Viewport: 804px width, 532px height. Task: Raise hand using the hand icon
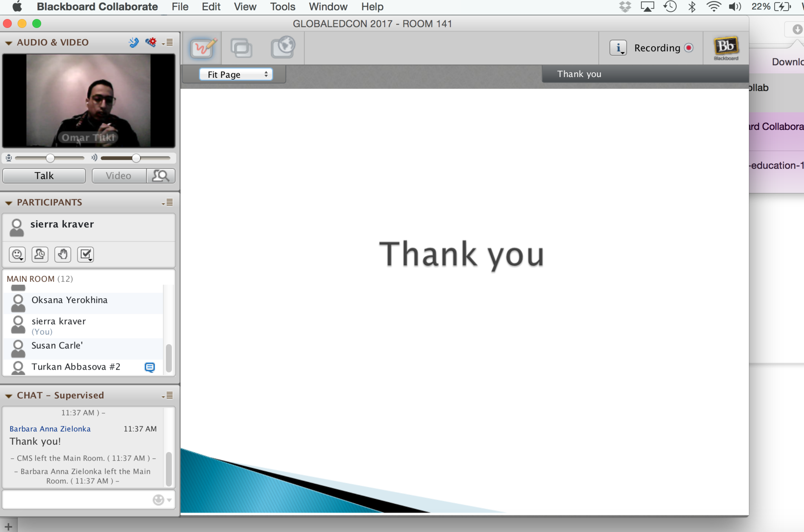pos(62,255)
